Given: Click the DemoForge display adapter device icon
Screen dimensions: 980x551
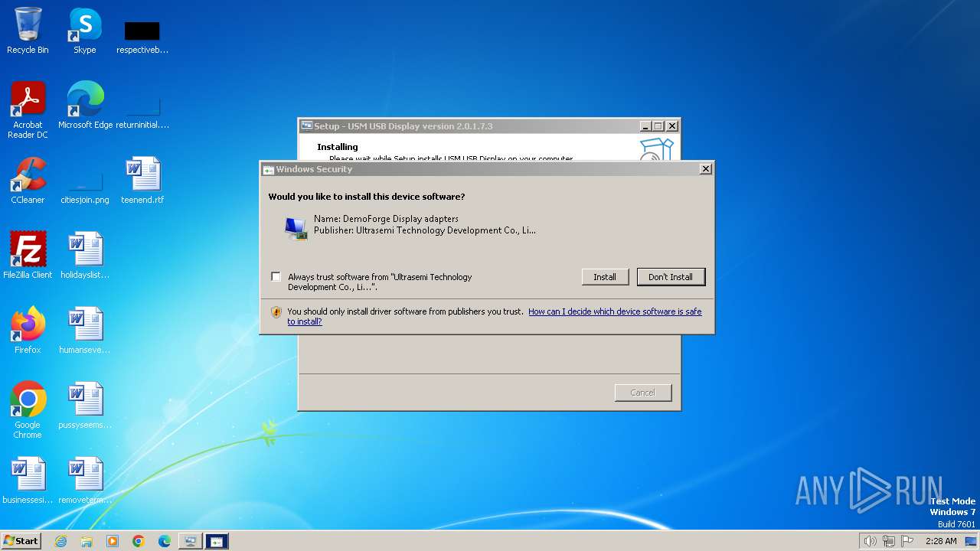Looking at the screenshot, I should point(296,228).
